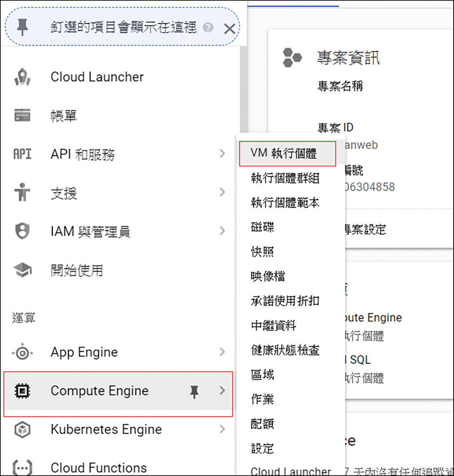The height and width of the screenshot is (476, 454).
Task: Expand the IAM 與管理員 submenu chevron
Action: tap(222, 231)
